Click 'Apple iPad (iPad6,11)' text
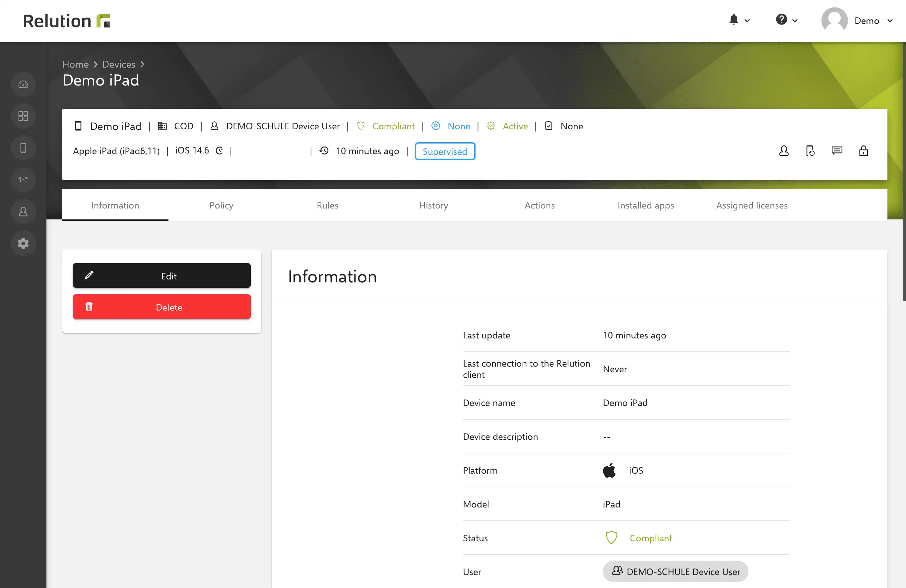 point(116,151)
